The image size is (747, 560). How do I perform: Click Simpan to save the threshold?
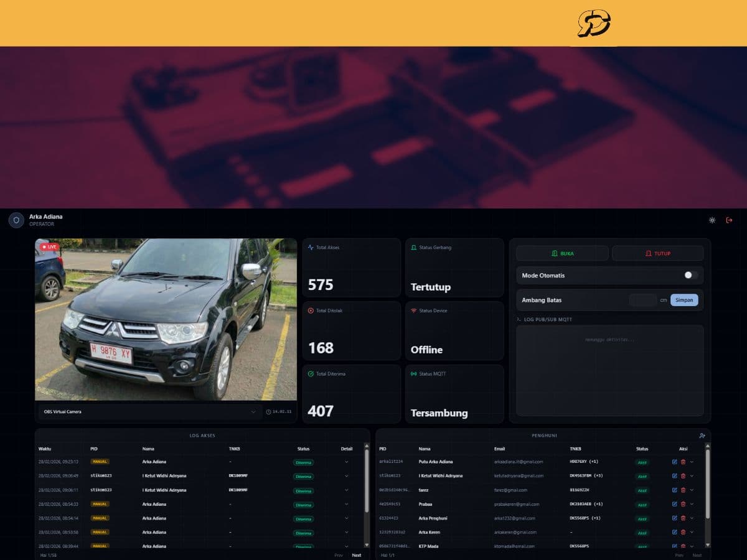tap(684, 300)
